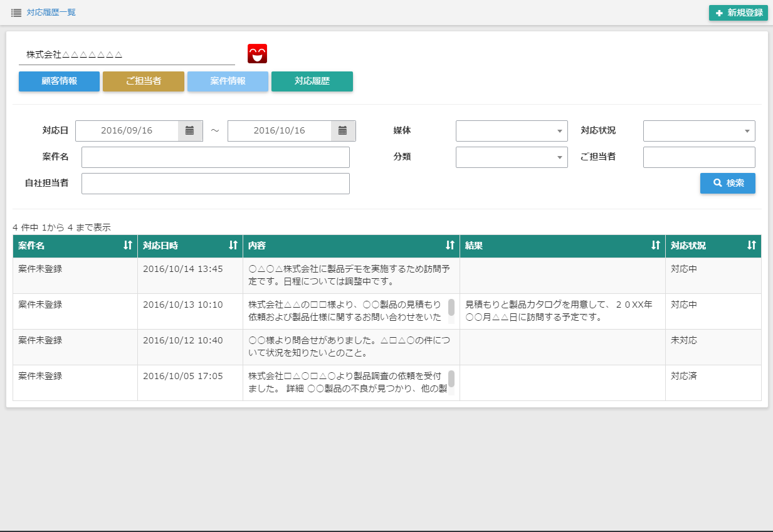Click the result text 見積もりと製品カタログを用意して
This screenshot has height=532, width=773.
pyautogui.click(x=559, y=311)
